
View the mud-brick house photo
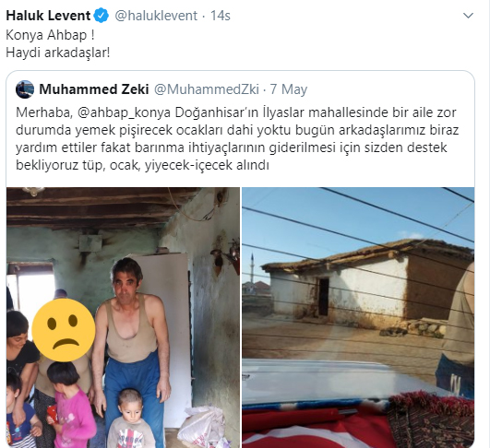point(358,317)
